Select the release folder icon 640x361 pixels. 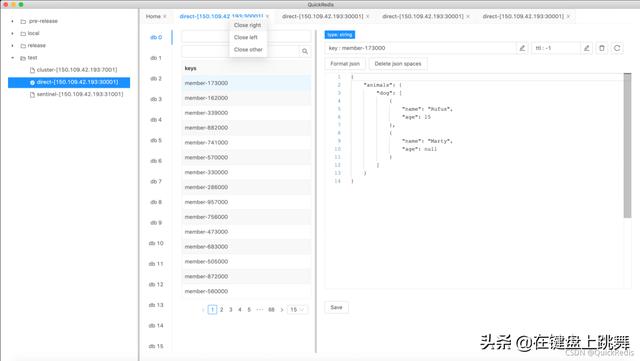[23, 46]
